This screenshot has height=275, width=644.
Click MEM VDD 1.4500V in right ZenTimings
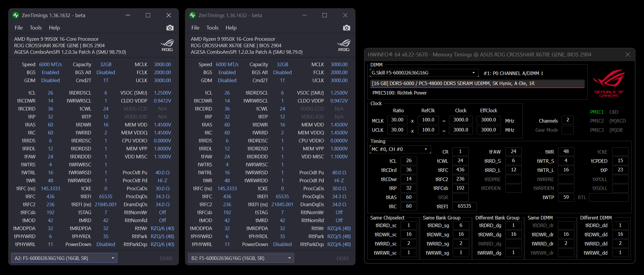[339, 125]
